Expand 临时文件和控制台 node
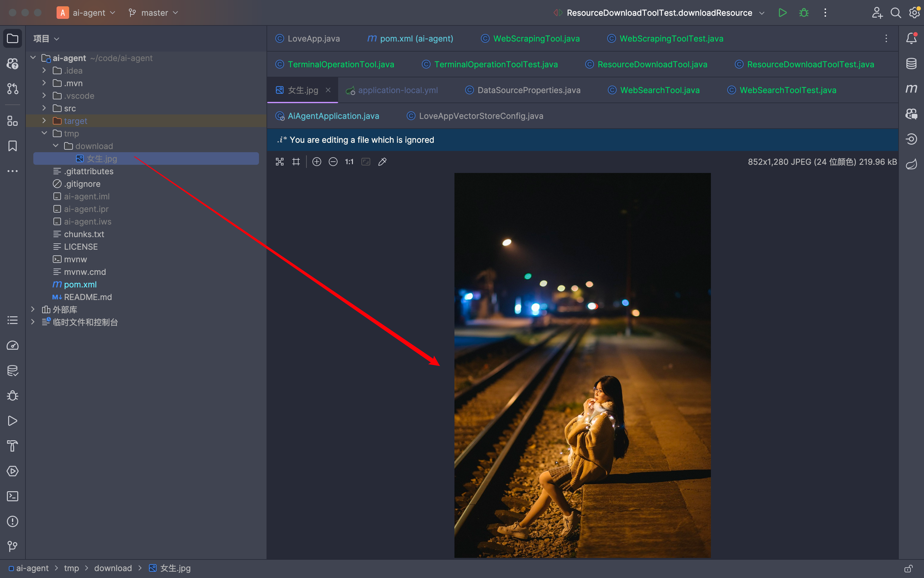 [x=33, y=322]
